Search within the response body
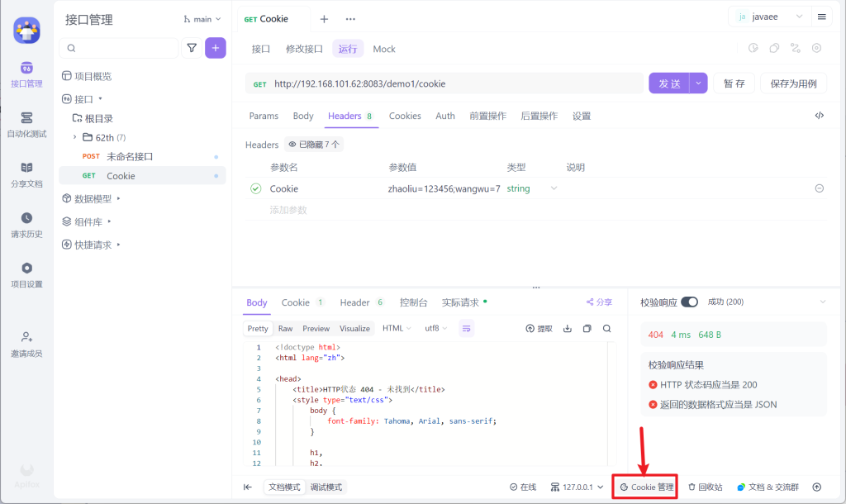 tap(607, 329)
